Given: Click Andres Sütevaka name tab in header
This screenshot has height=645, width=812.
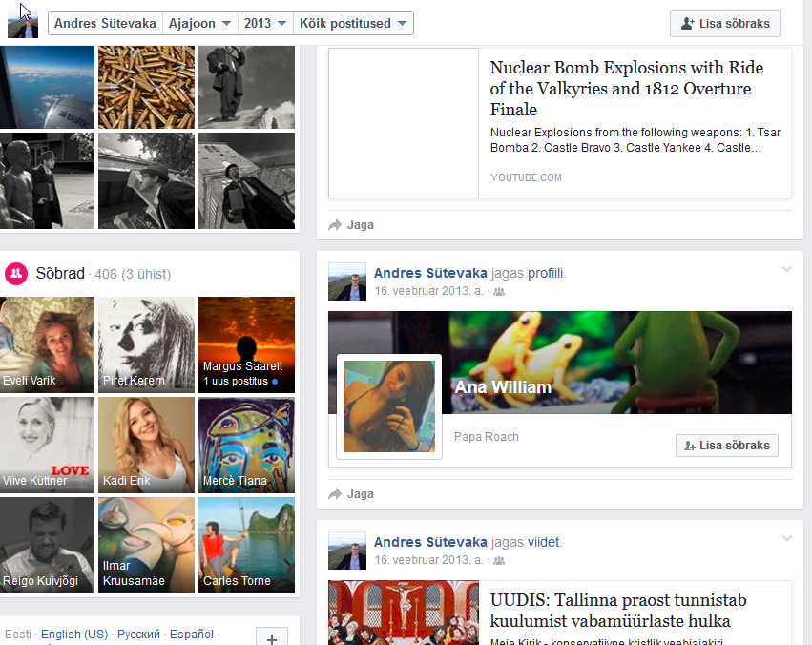Looking at the screenshot, I should 105,23.
